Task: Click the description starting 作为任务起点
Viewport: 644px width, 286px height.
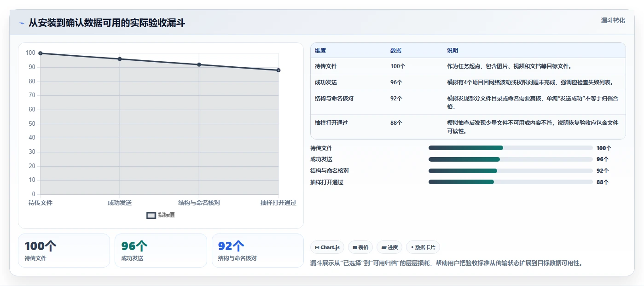Action: click(x=509, y=66)
